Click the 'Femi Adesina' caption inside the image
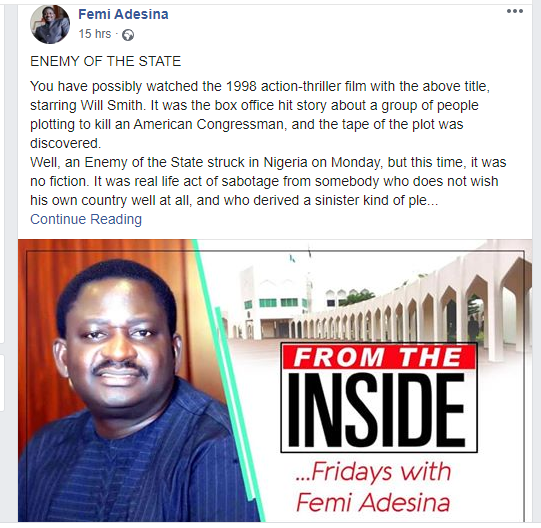 click(x=373, y=502)
